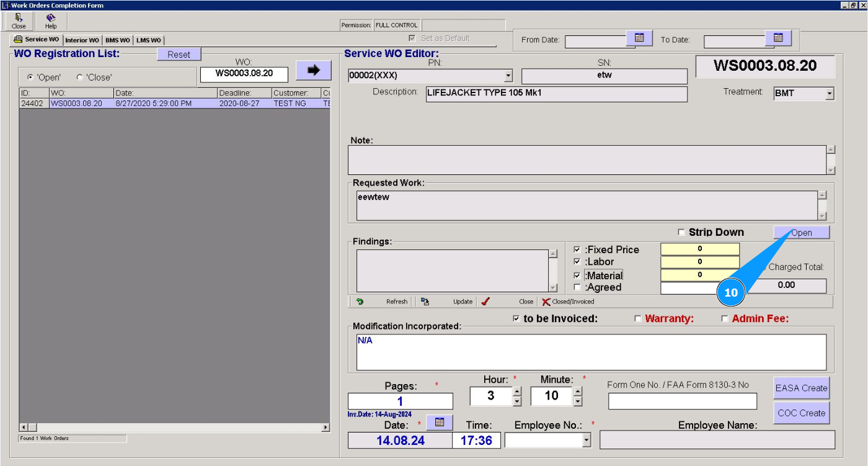Click the green Refresh icon
The image size is (868, 466).
[360, 302]
